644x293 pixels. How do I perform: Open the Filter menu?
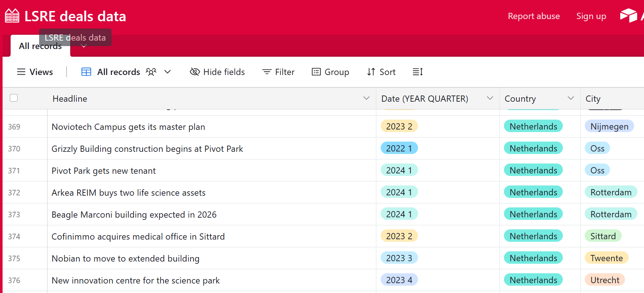278,72
